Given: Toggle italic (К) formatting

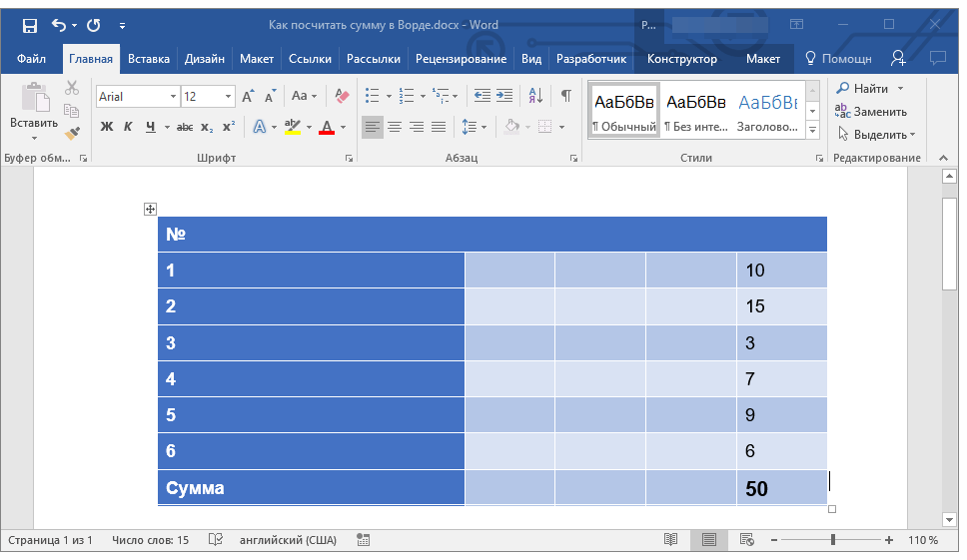Looking at the screenshot, I should (x=128, y=127).
